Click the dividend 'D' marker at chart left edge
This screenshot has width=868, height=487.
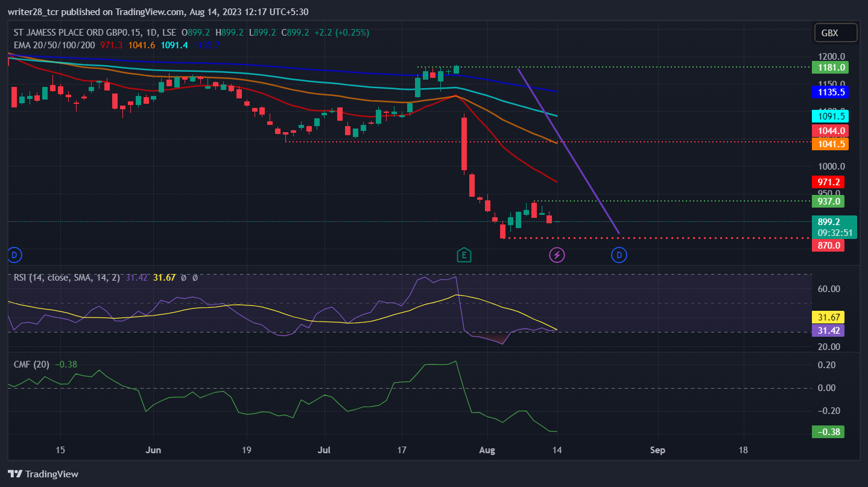[14, 255]
